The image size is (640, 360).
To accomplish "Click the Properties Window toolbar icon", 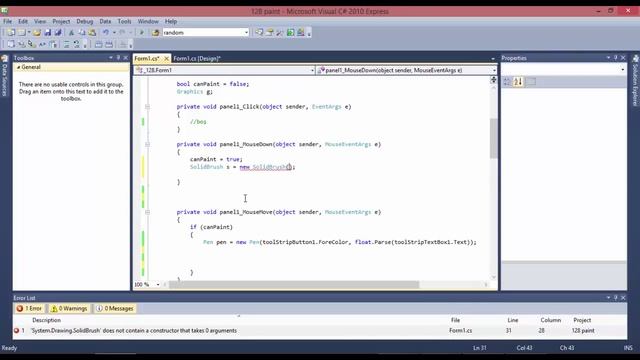I will [269, 33].
